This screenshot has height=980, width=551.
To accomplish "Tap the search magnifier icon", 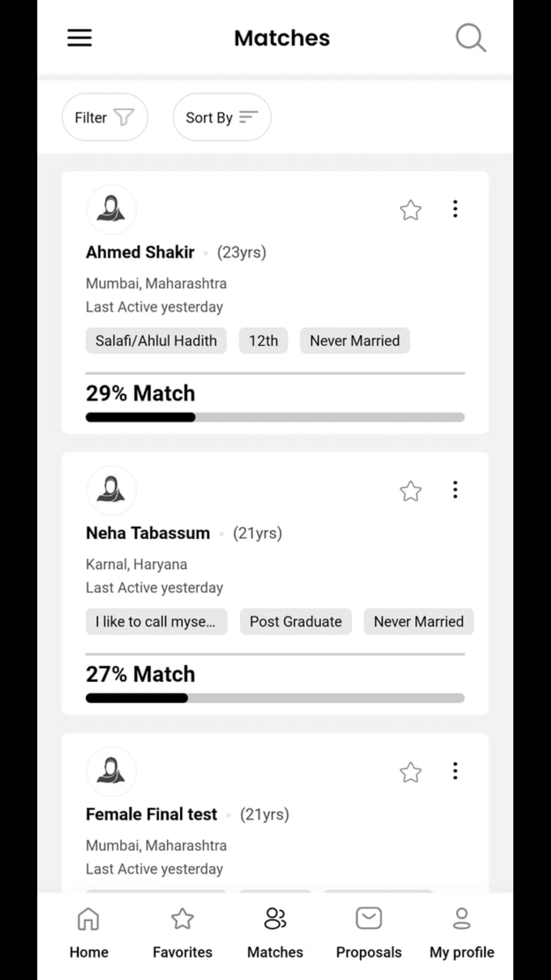I will tap(471, 38).
